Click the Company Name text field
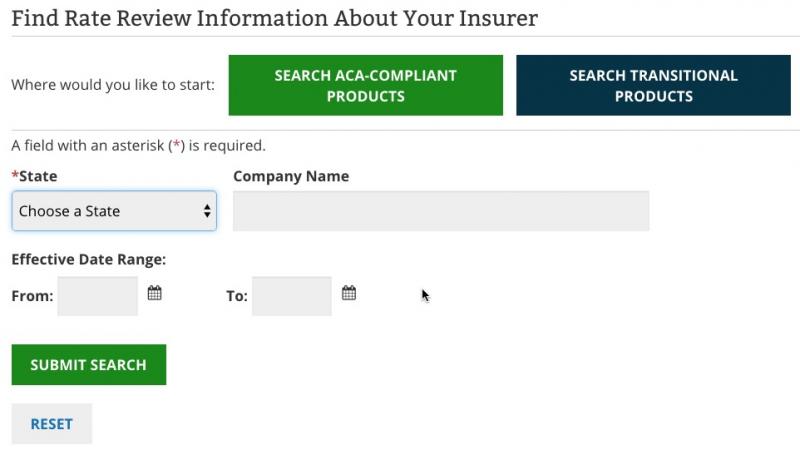The width and height of the screenshot is (800, 450). point(440,211)
